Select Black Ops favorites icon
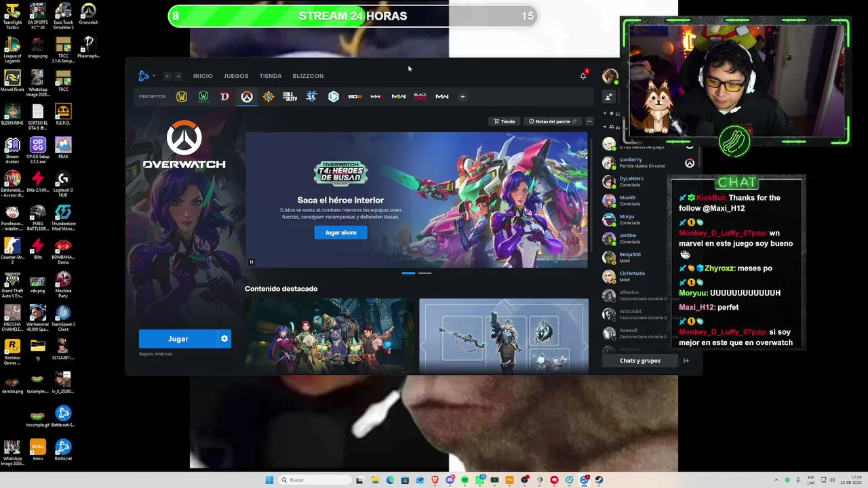This screenshot has height=488, width=868. pyautogui.click(x=420, y=97)
